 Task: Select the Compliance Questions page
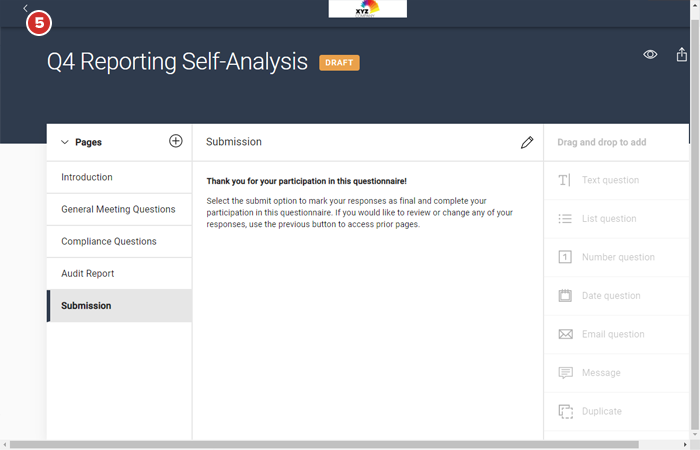[109, 241]
